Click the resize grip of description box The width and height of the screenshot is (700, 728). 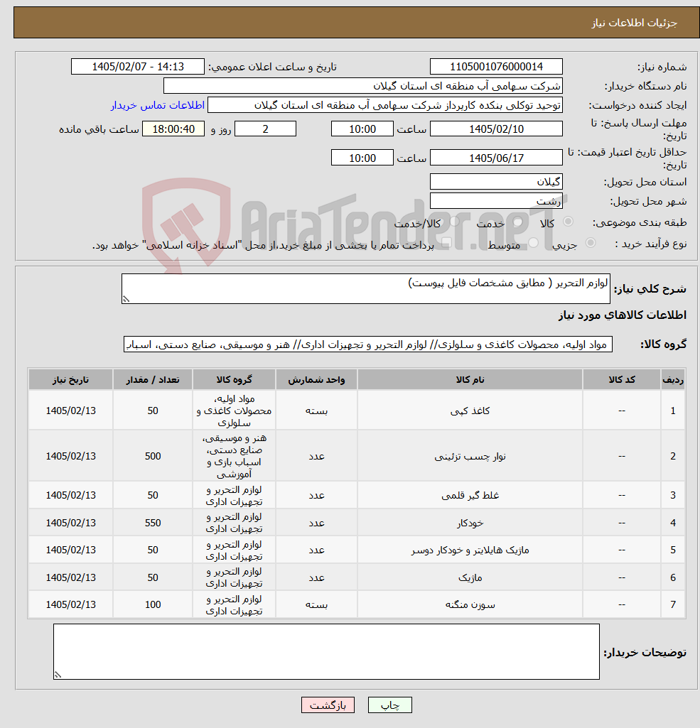[126, 299]
